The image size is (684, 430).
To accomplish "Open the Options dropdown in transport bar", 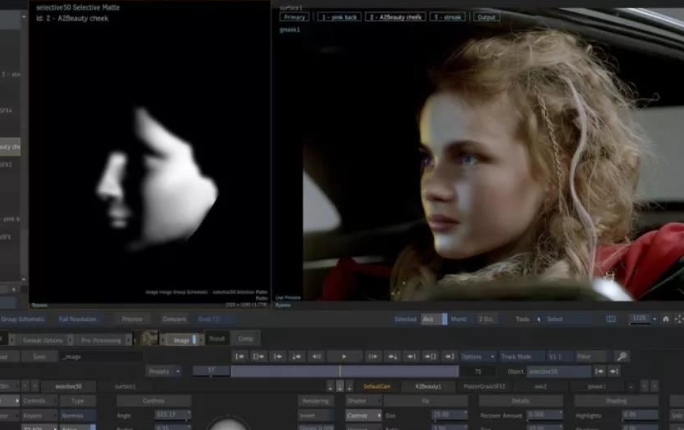I will point(478,357).
